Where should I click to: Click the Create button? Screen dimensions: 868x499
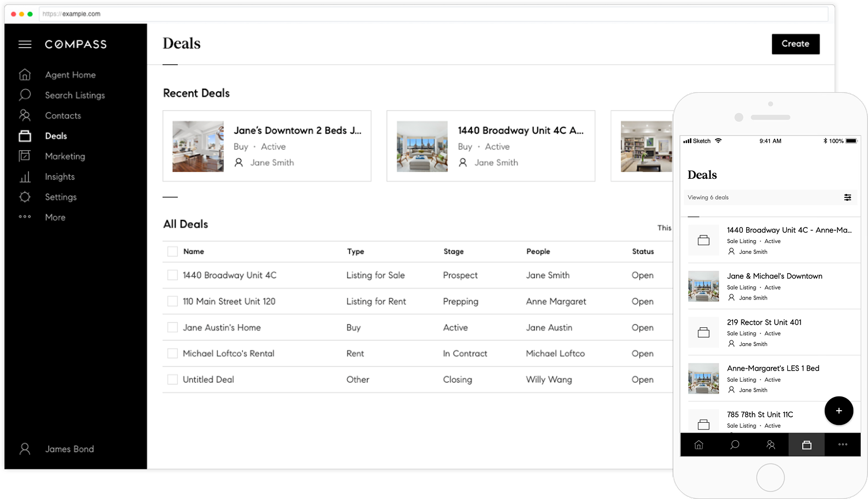(796, 44)
